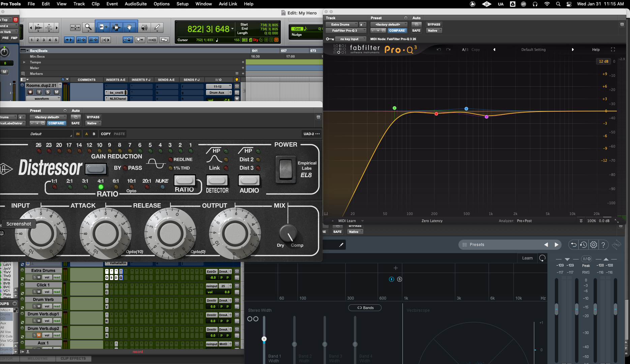Click the horizontal zoom toggle arrows icon

coord(75,27)
